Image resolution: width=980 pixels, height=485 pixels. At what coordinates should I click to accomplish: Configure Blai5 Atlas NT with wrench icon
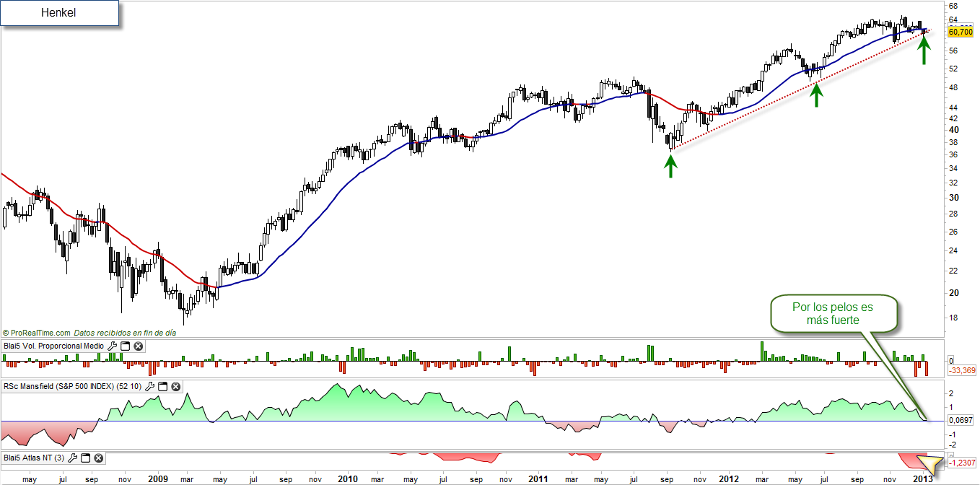click(73, 458)
